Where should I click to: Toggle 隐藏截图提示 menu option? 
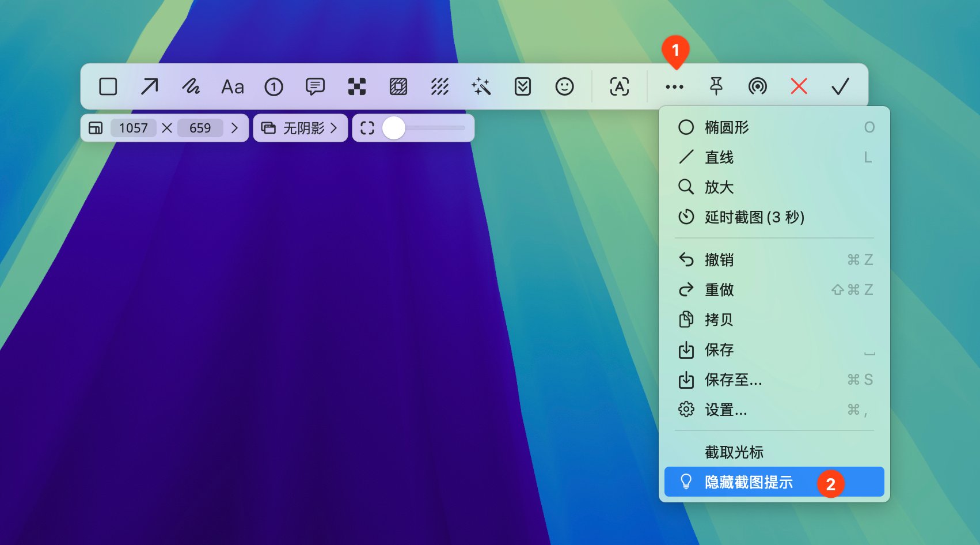[774, 482]
